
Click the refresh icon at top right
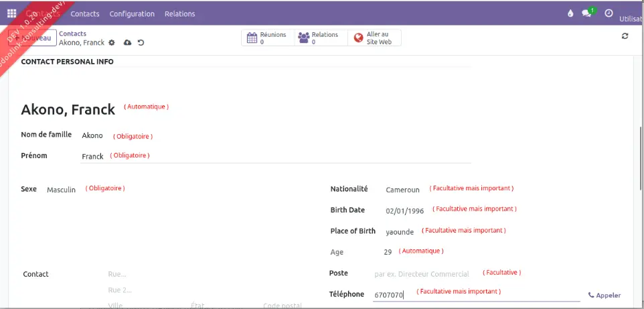[625, 36]
